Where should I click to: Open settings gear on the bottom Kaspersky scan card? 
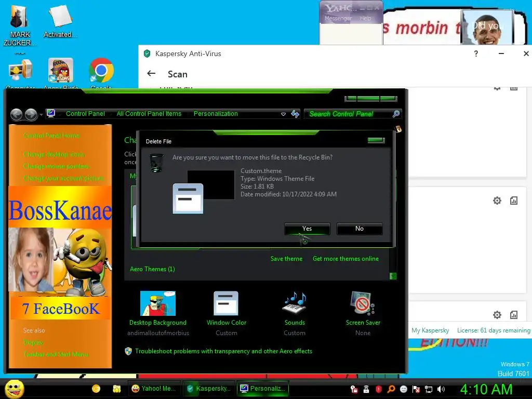(x=497, y=315)
